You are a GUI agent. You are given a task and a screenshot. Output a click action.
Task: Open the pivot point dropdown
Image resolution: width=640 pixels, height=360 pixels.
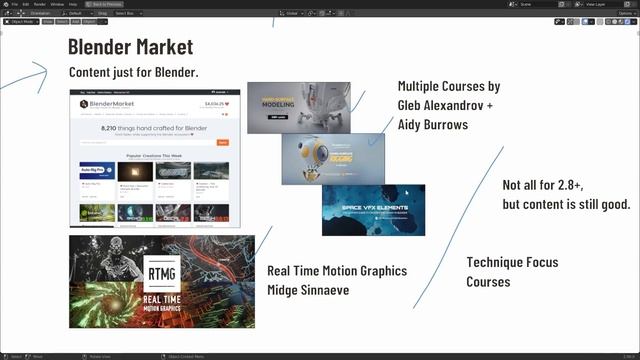click(x=311, y=13)
